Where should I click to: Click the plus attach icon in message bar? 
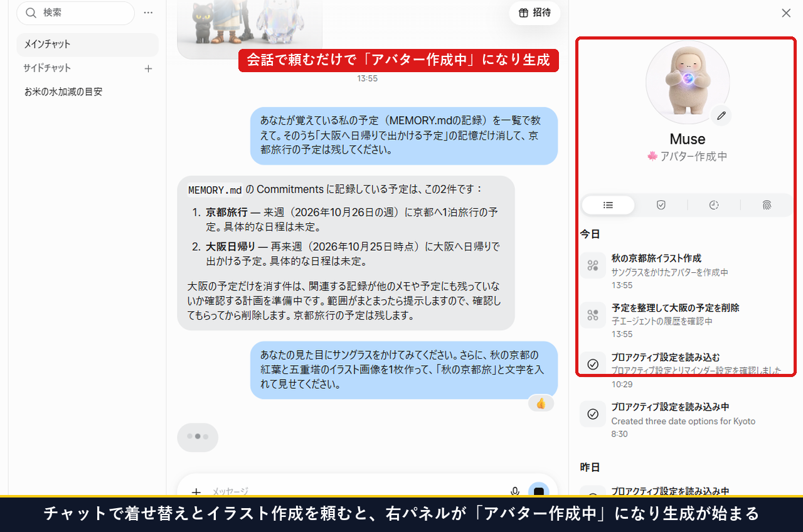(196, 492)
